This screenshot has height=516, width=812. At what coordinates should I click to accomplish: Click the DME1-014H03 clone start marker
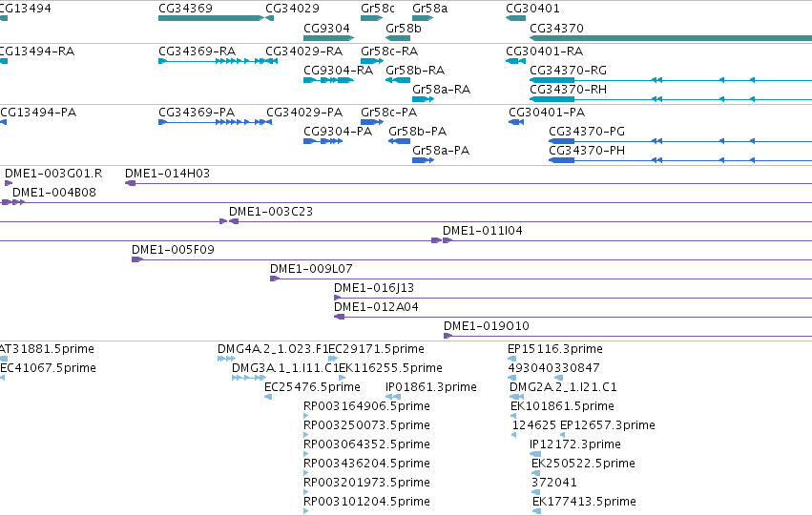pyautogui.click(x=131, y=183)
